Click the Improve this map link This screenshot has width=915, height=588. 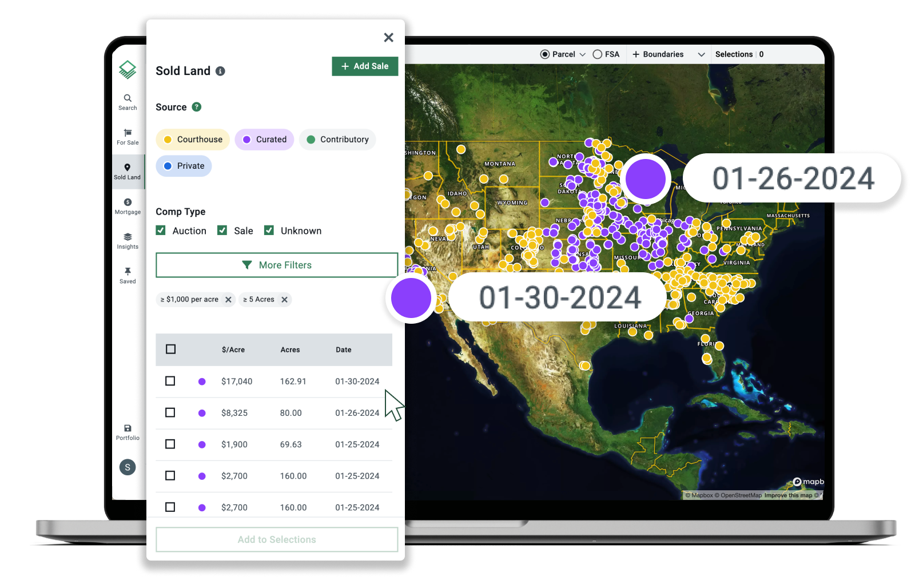coord(789,495)
